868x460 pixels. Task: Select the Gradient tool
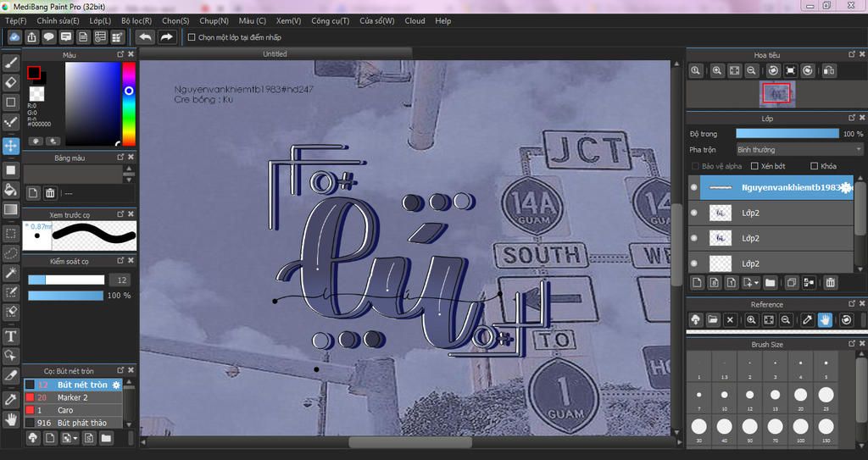[x=10, y=209]
